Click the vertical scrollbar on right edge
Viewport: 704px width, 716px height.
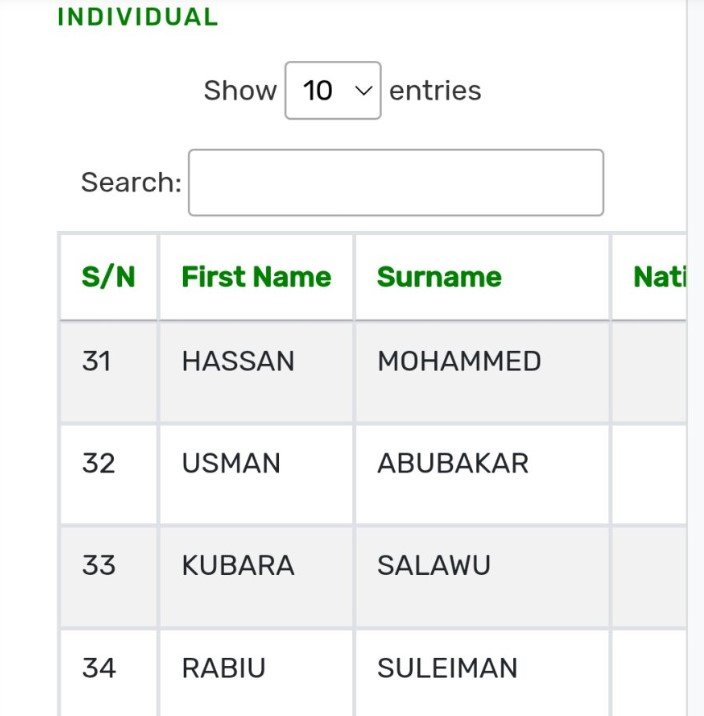[x=695, y=358]
